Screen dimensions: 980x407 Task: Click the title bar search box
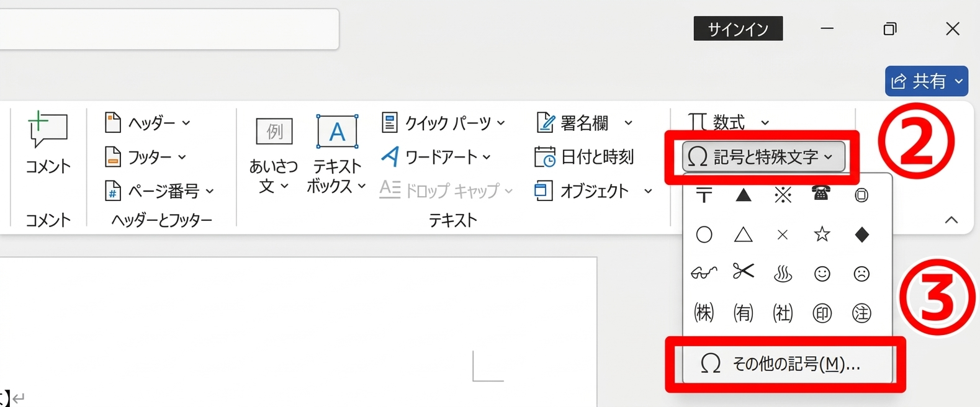(x=168, y=29)
